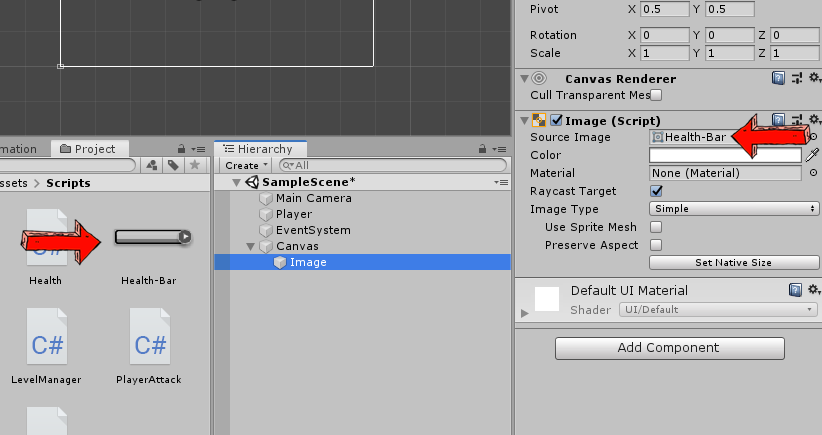Enable Cull Transparent Mesh checkbox
This screenshot has height=435, width=822.
657,95
